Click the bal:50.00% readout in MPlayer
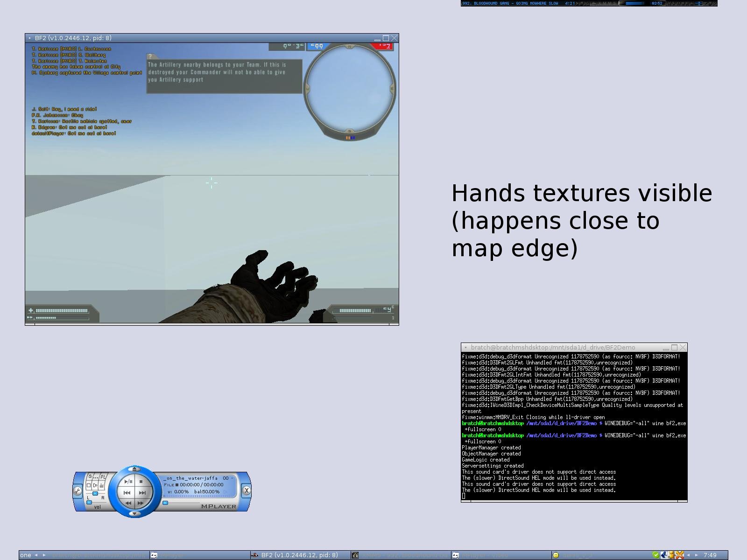This screenshot has height=560, width=747. (207, 491)
